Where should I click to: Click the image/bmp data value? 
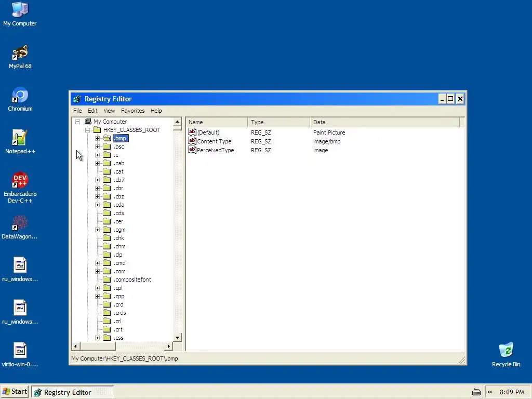pos(327,141)
